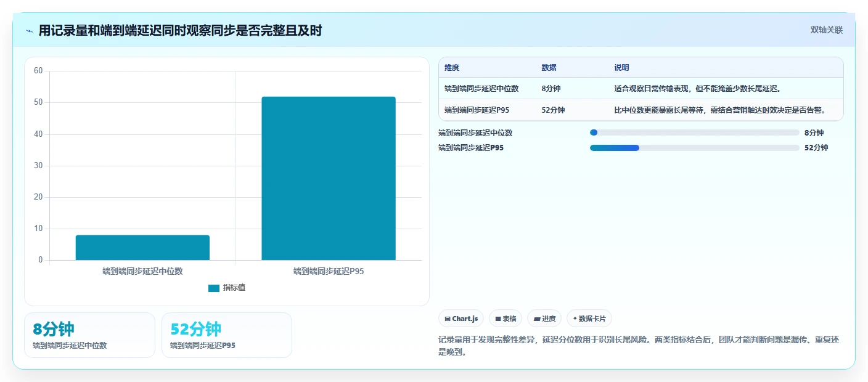
Task: Click the y-axis value 10
Action: 38,229
